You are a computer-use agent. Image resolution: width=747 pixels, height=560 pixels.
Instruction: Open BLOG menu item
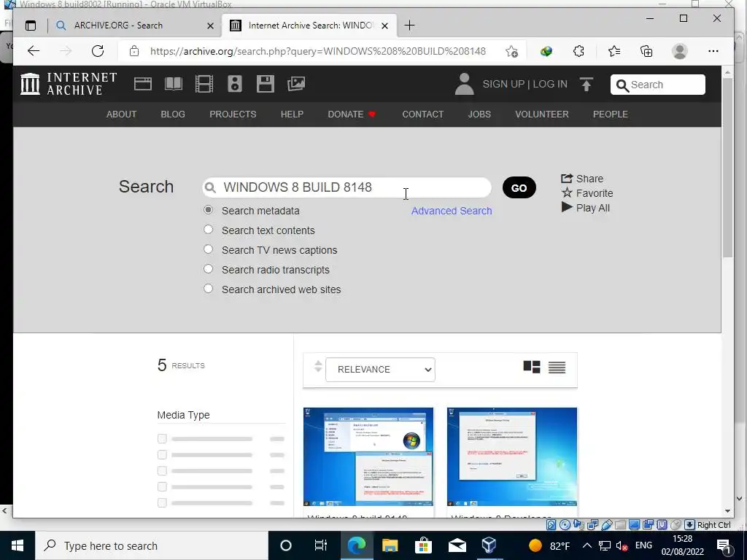173,114
